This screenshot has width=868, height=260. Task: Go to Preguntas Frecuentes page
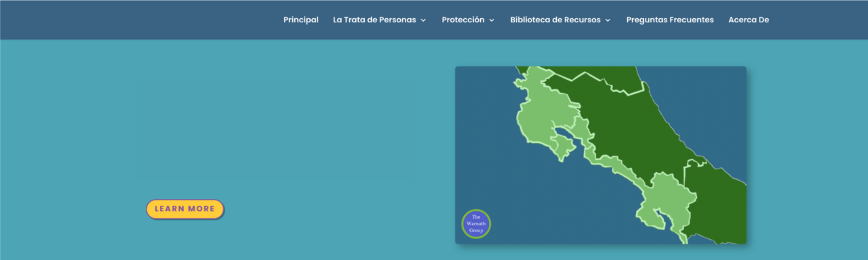tap(670, 20)
